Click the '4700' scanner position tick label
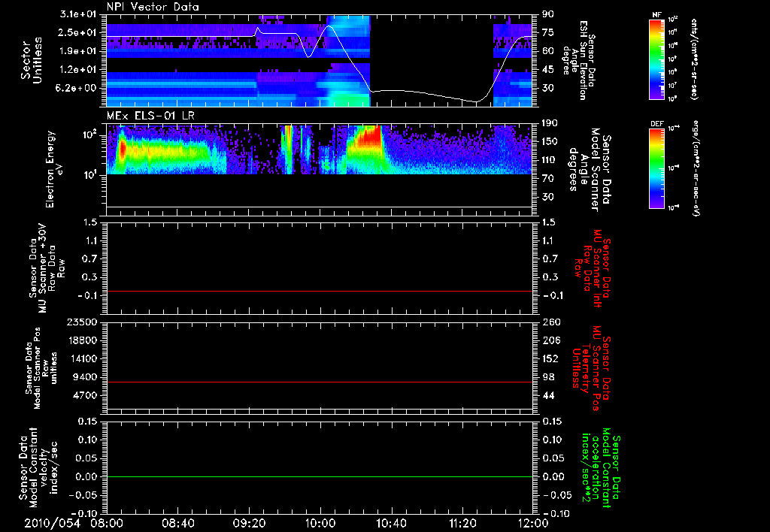 point(86,395)
